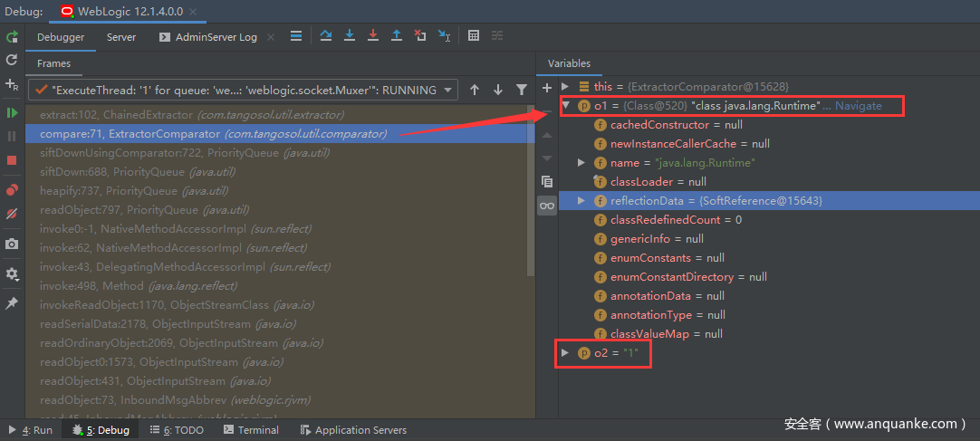The height and width of the screenshot is (441, 980).
Task: Click the Step Over debugger icon
Action: [326, 36]
